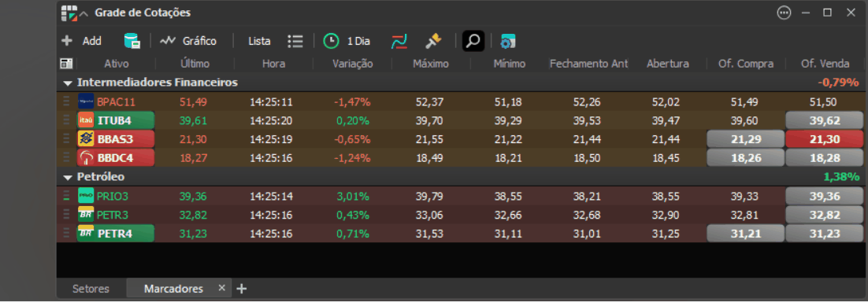Click the BPAC11 logo icon
Viewport: 868px width, 302px height.
(x=86, y=101)
